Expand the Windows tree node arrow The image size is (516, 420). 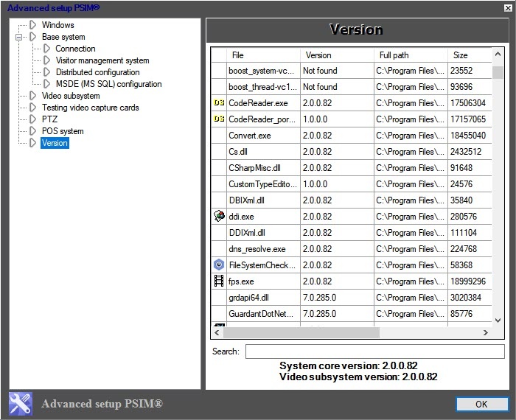point(32,25)
